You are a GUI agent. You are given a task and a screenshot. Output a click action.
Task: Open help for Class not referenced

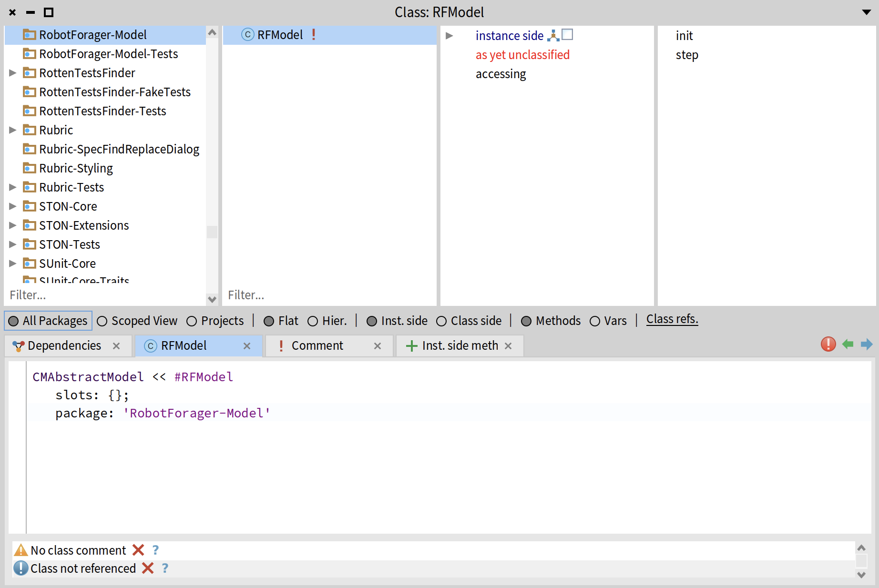click(x=165, y=568)
